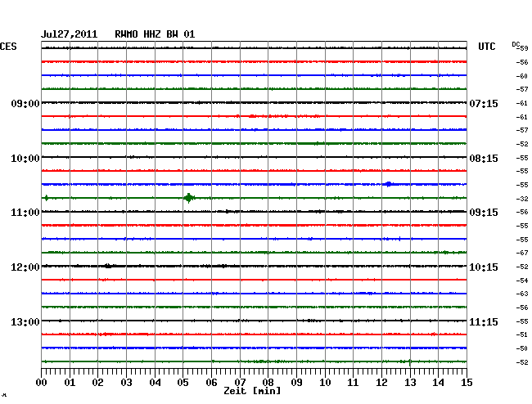Click the DC value -67

pos(522,253)
